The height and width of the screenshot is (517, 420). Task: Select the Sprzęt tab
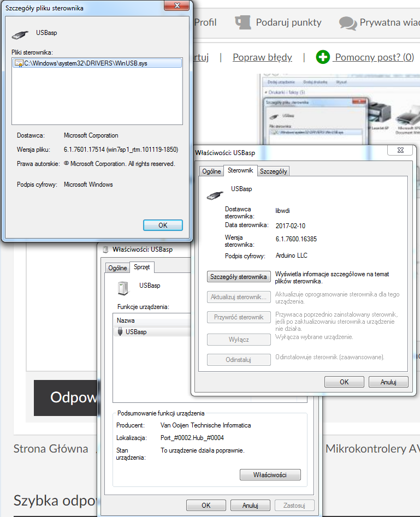click(x=142, y=267)
